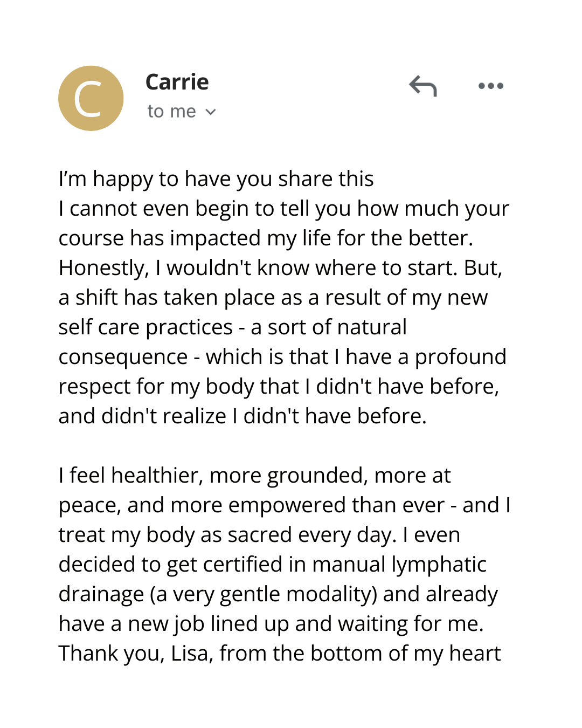
Task: Click the line starting "Honestly, I wouldn't know"
Action: (x=280, y=268)
